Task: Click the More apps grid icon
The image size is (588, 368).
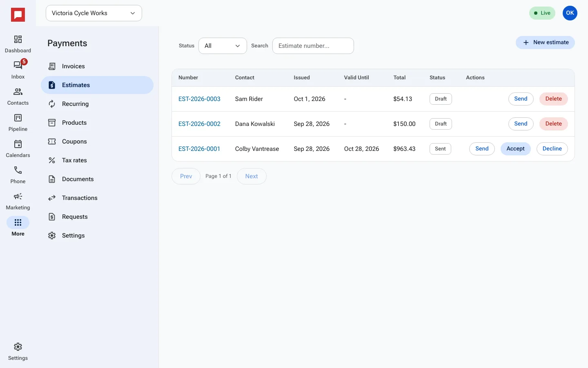Action: click(18, 222)
